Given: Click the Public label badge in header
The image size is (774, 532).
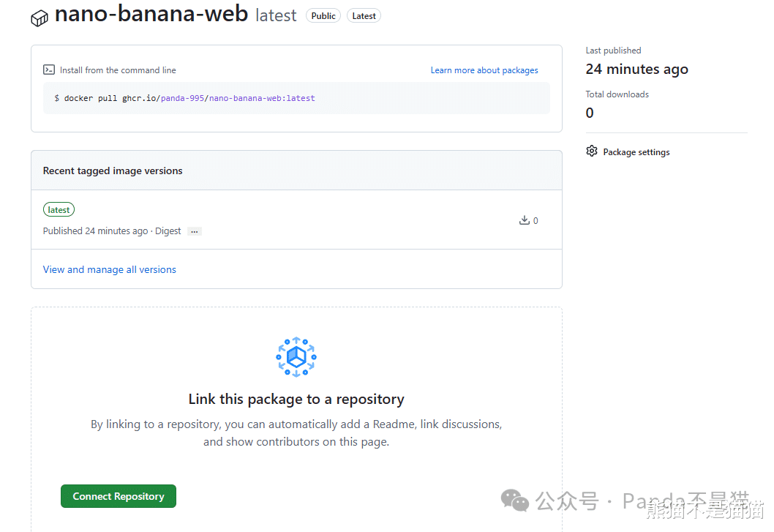Looking at the screenshot, I should (x=323, y=16).
